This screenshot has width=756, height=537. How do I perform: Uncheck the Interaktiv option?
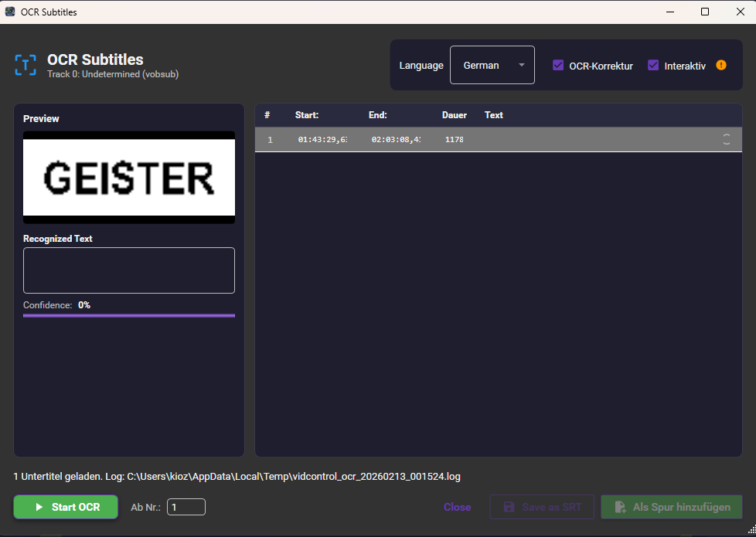click(653, 66)
